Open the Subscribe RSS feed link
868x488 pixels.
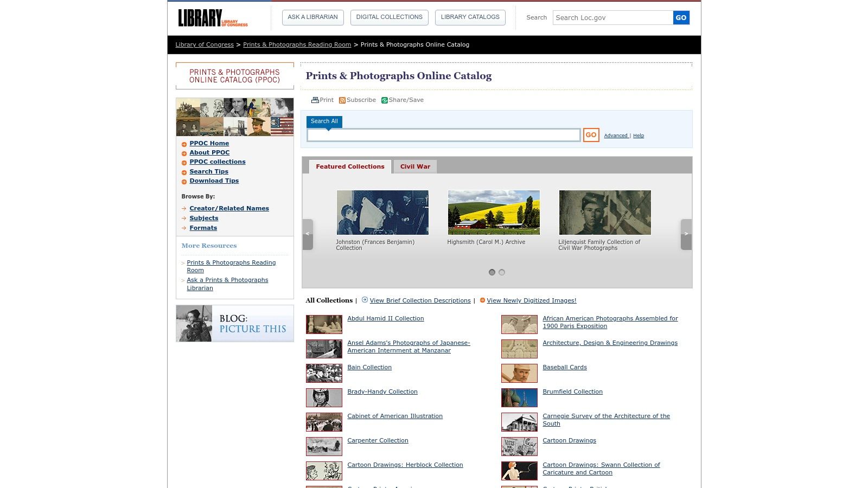coord(358,100)
